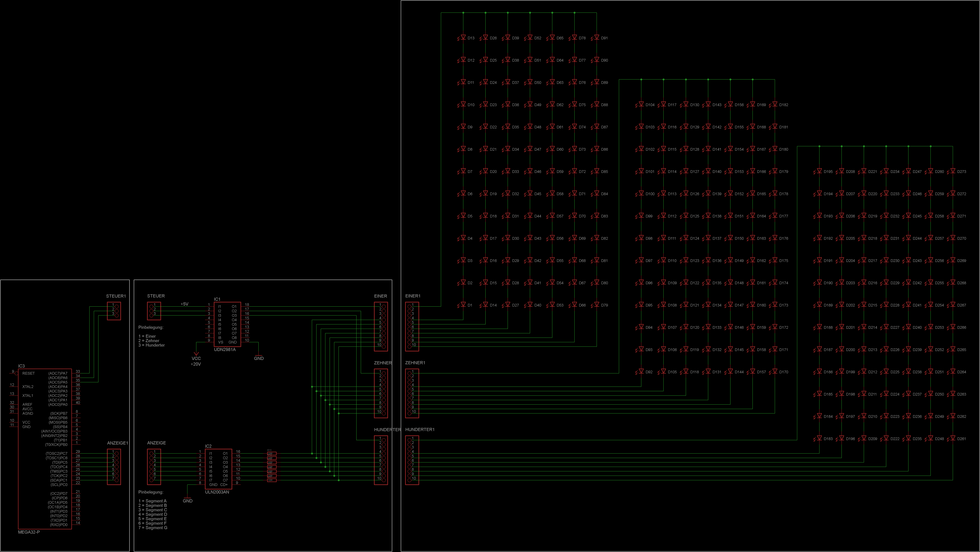Click the 'IC3' reference designator

pyautogui.click(x=21, y=366)
